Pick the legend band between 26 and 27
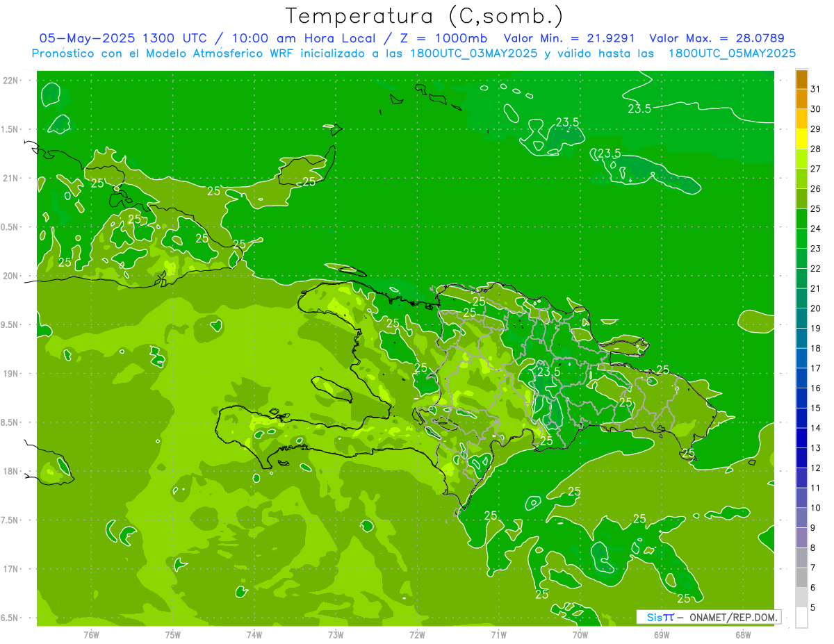 [x=801, y=179]
